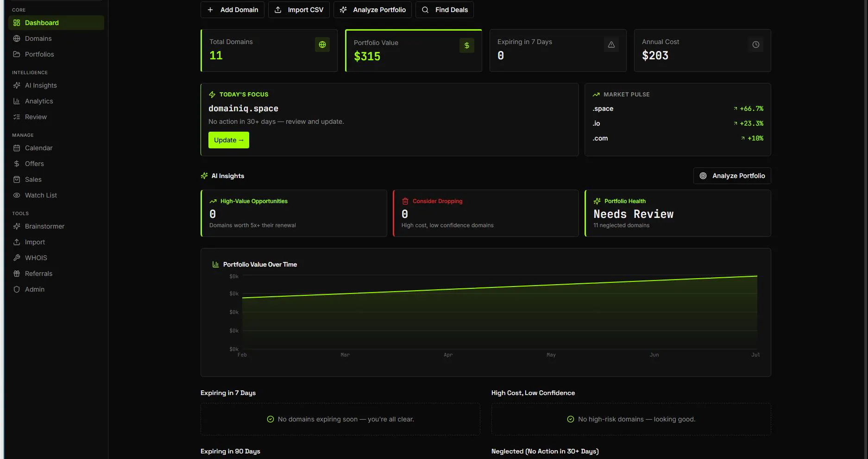Click the green Update button
This screenshot has width=868, height=459.
[229, 140]
